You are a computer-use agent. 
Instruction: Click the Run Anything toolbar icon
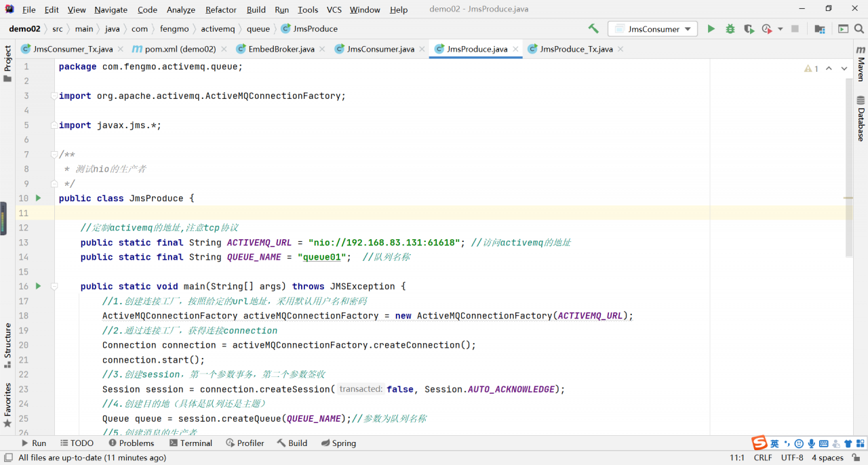tap(843, 29)
